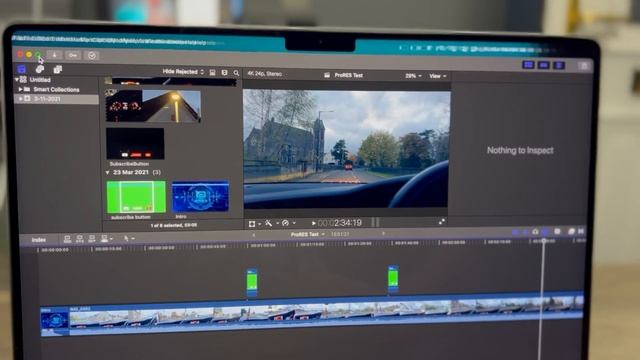Go back in timeline history arrow
Viewport: 640px width, 360px height.
253,235
